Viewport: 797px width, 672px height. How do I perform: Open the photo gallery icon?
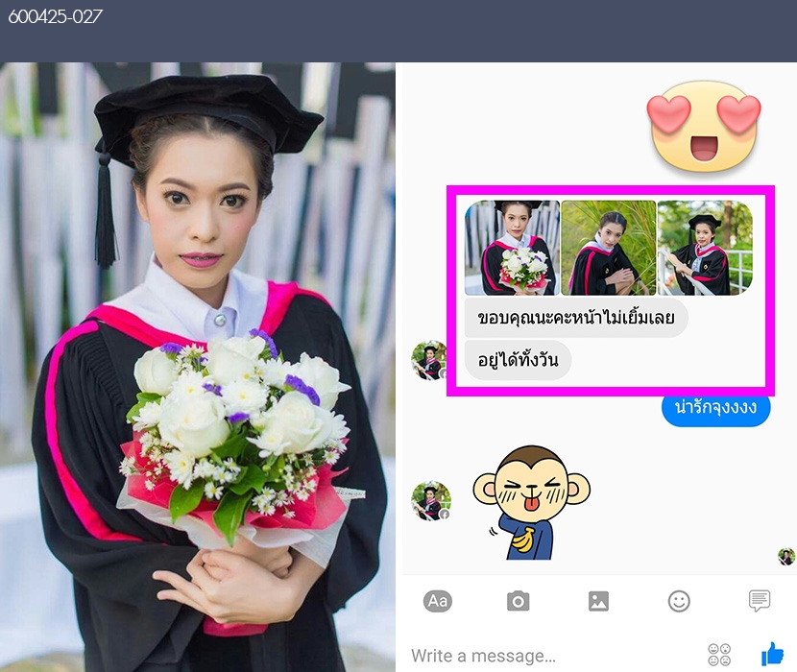598,601
